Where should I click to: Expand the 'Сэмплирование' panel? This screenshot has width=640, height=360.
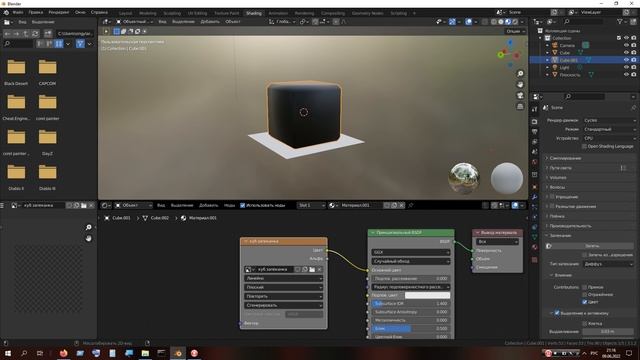click(565, 158)
